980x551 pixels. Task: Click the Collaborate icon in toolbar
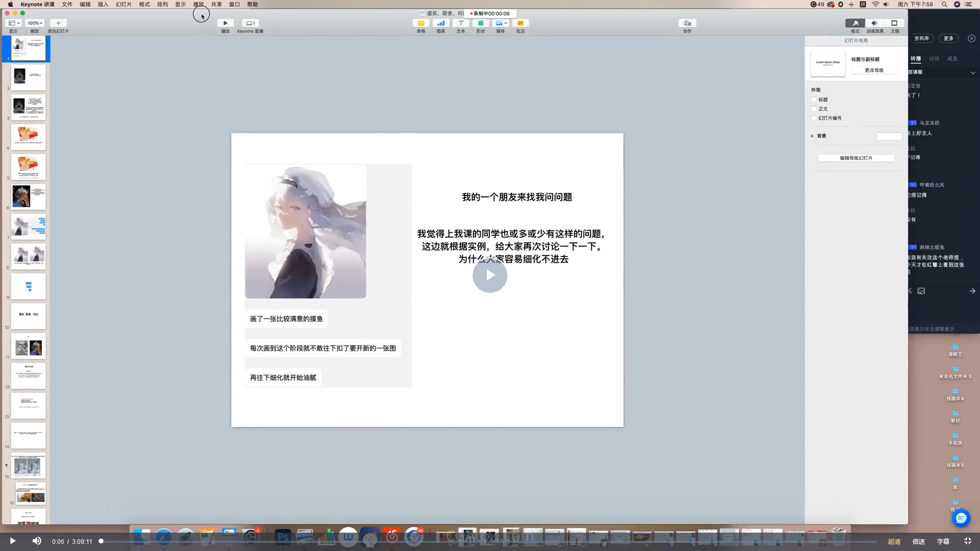(x=687, y=23)
